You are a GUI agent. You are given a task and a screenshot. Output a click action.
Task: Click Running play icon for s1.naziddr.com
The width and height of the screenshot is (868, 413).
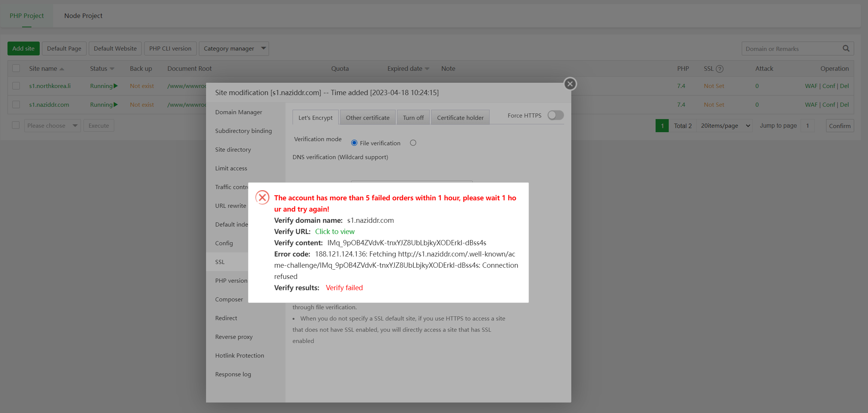click(x=115, y=104)
